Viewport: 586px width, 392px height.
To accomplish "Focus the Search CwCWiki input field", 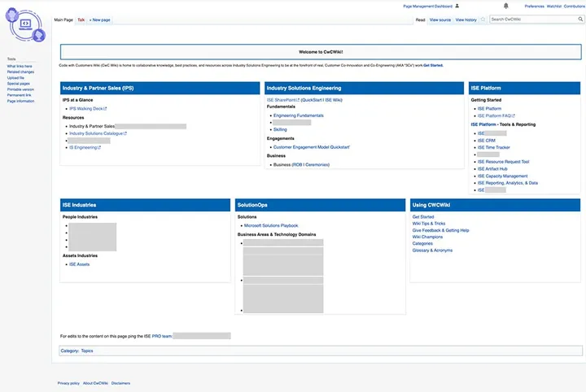I will click(533, 19).
